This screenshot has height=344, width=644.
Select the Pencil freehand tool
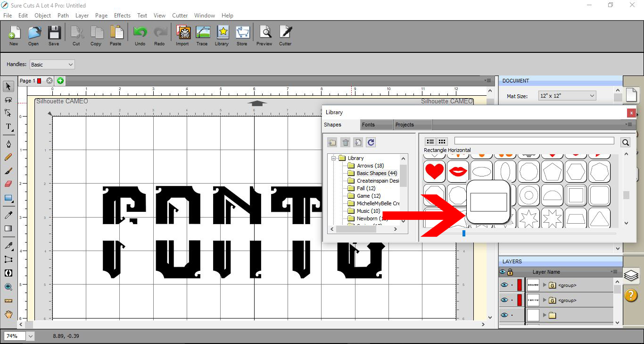pos(8,157)
